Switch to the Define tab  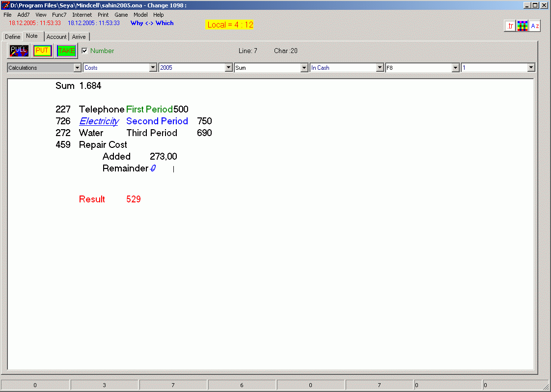(12, 36)
